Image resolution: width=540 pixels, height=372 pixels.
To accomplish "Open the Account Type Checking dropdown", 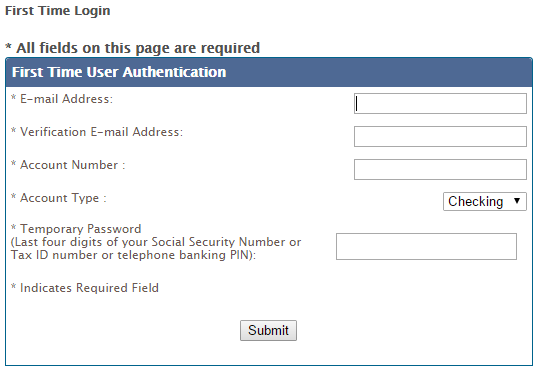I will pyautogui.click(x=485, y=202).
